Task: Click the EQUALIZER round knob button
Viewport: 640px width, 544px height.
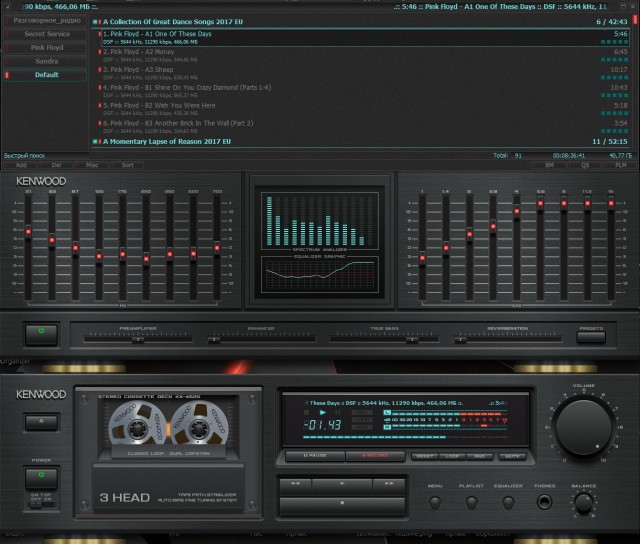Action: [508, 502]
